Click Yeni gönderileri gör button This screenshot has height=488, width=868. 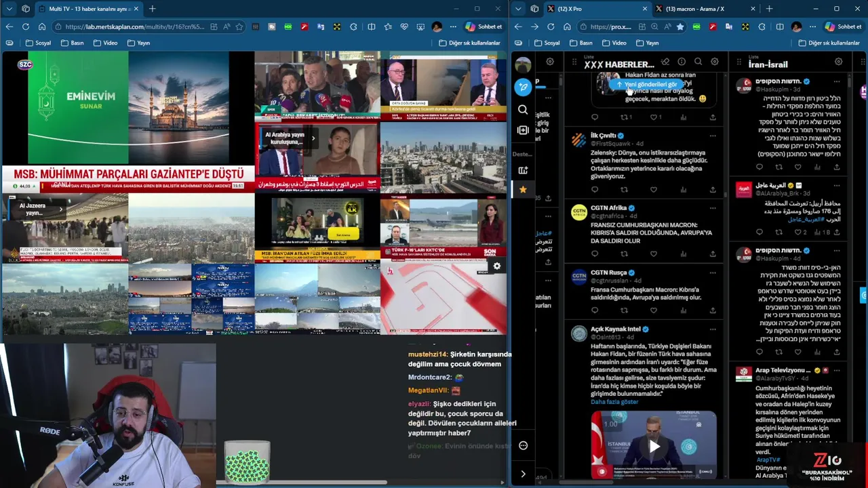point(646,85)
